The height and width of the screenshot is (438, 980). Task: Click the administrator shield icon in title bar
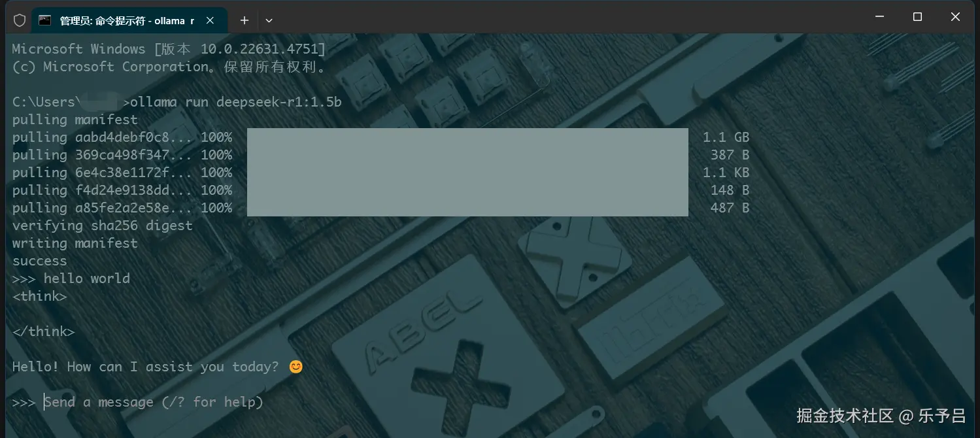pos(20,20)
